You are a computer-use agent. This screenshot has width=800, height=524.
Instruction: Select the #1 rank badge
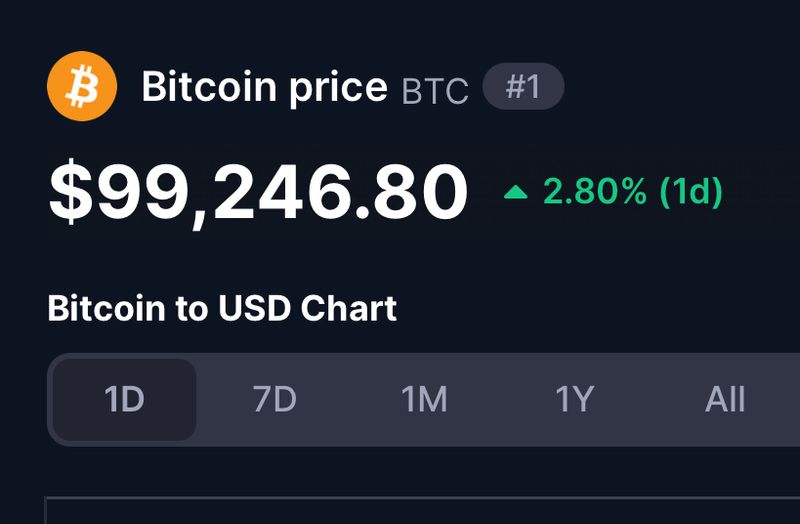pyautogui.click(x=523, y=86)
